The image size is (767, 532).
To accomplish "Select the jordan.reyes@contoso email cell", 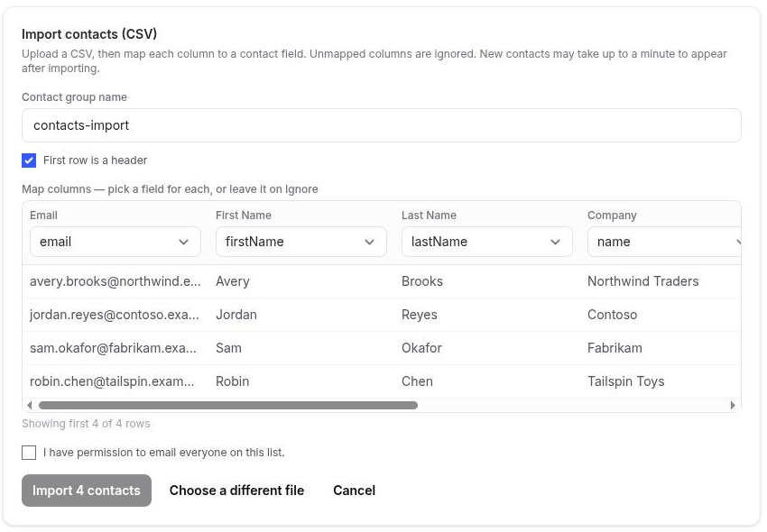I will 115,315.
